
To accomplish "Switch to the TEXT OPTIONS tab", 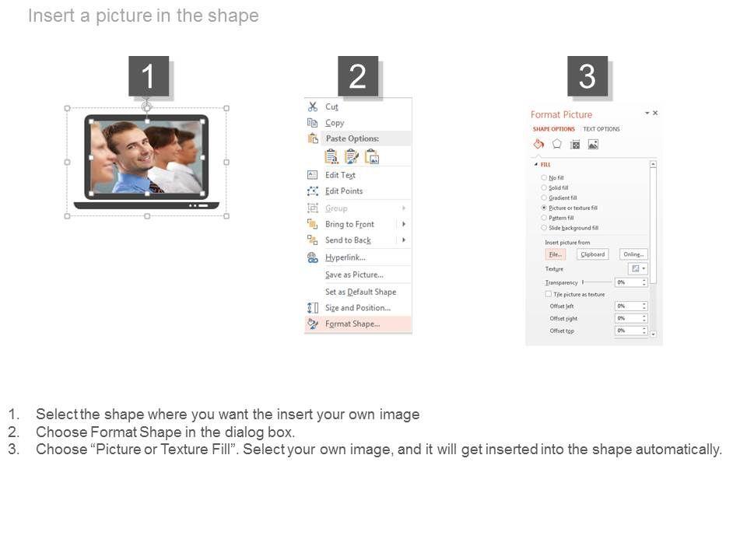I will tap(601, 129).
